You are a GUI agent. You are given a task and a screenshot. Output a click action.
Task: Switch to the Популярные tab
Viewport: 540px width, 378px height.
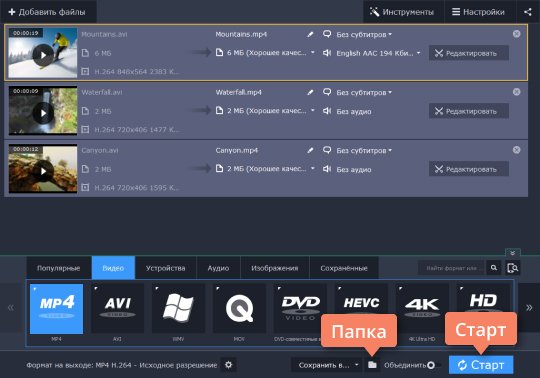point(59,268)
